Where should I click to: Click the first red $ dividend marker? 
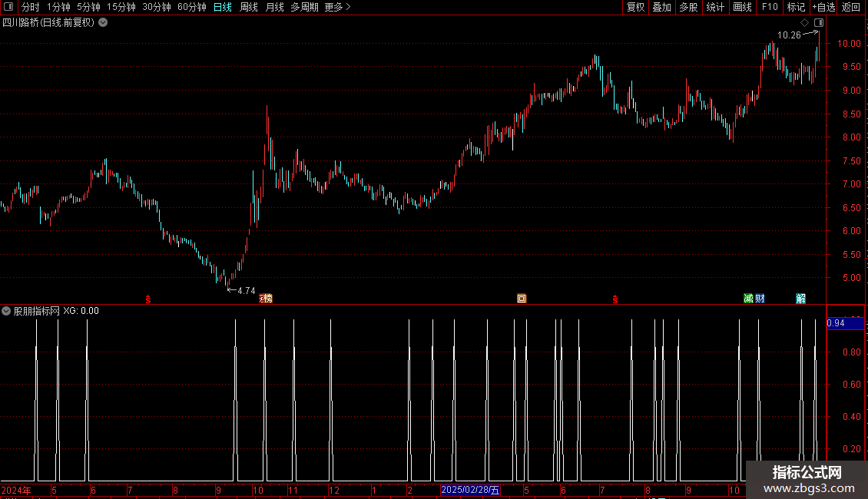147,299
